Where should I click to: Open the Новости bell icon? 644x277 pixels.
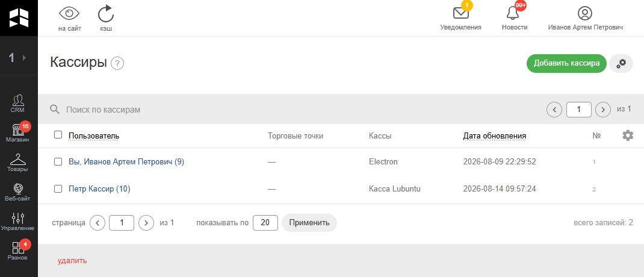513,13
